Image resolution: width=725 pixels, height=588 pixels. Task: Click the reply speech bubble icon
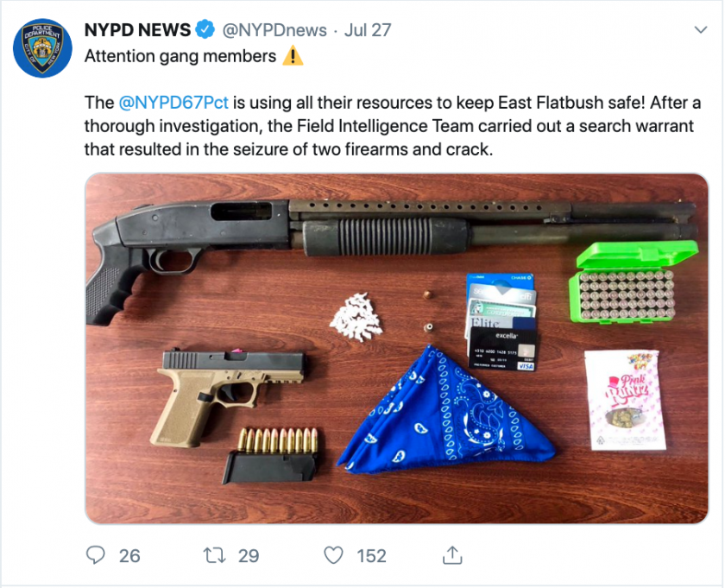(96, 555)
